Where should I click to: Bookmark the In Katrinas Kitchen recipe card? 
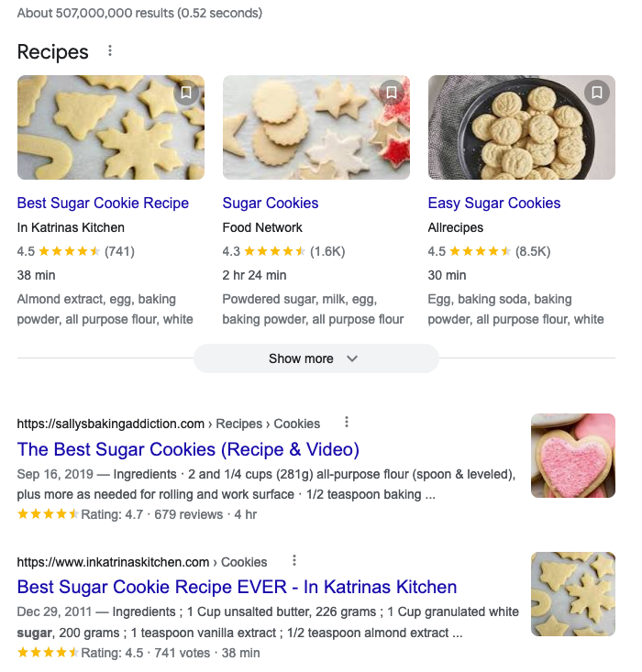tap(186, 93)
